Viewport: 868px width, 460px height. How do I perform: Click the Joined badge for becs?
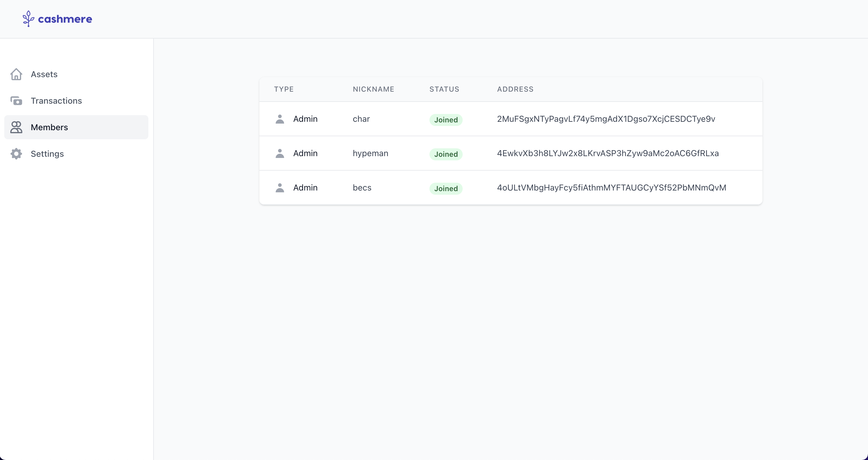coord(445,189)
